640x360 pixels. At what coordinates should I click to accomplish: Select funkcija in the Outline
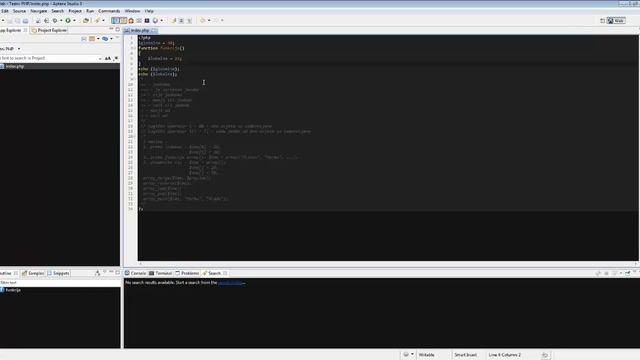pyautogui.click(x=13, y=290)
